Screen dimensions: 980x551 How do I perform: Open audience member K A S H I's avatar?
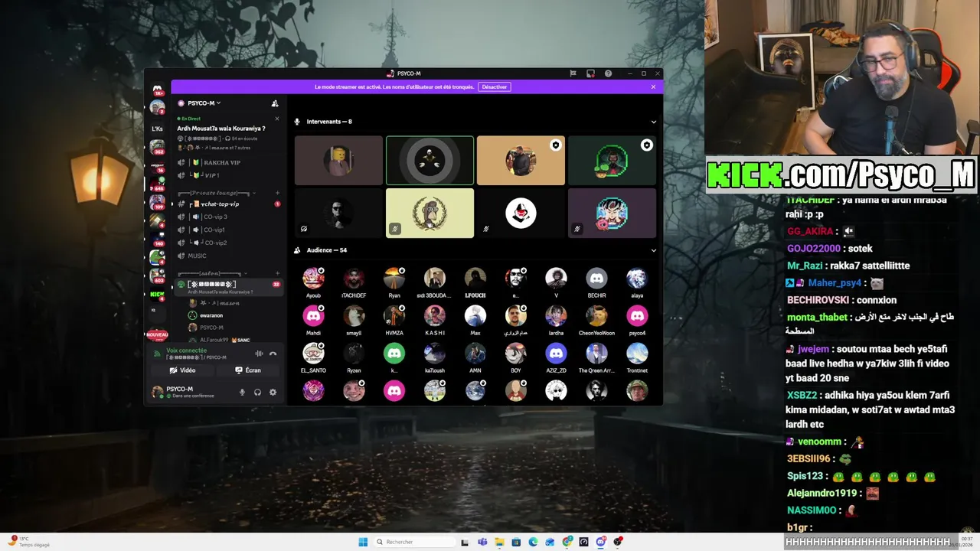tap(435, 316)
